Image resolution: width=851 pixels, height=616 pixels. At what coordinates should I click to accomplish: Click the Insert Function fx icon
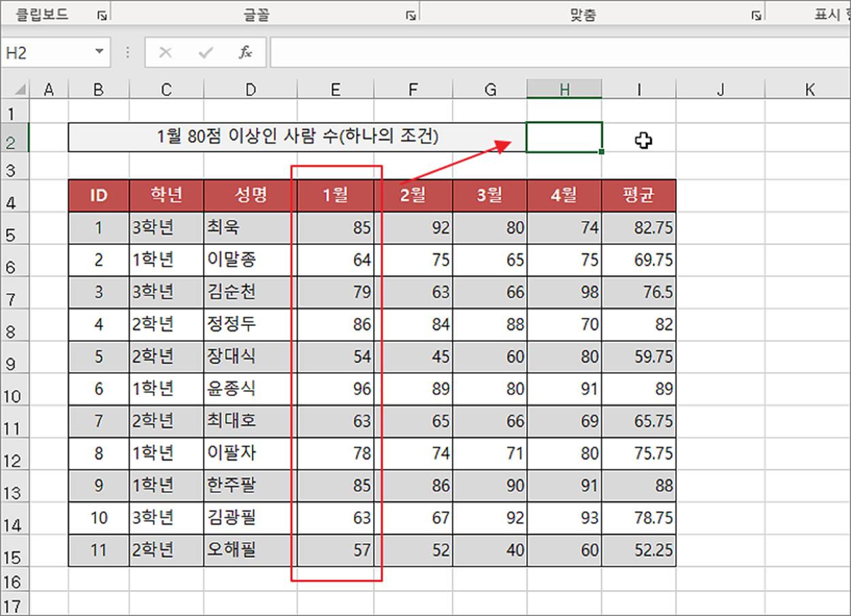246,52
